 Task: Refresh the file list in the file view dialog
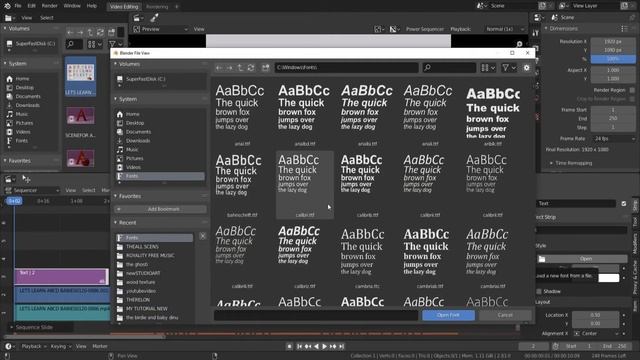pos(251,68)
